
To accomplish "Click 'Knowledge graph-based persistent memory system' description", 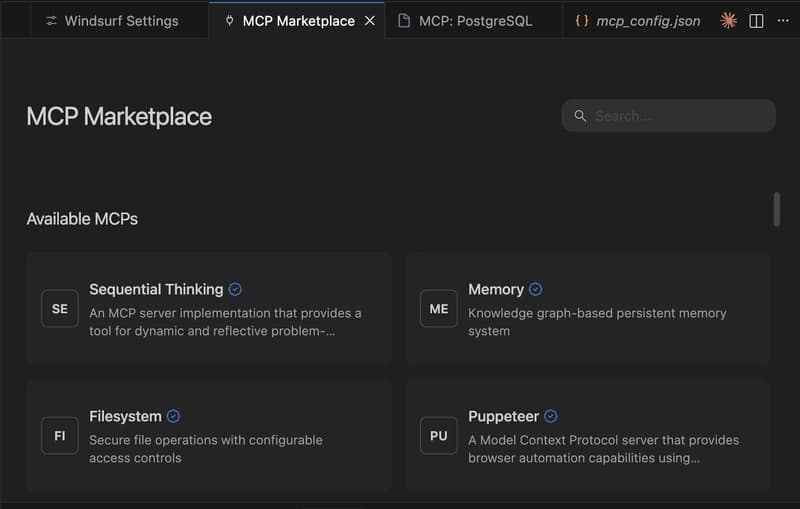I will 597,322.
